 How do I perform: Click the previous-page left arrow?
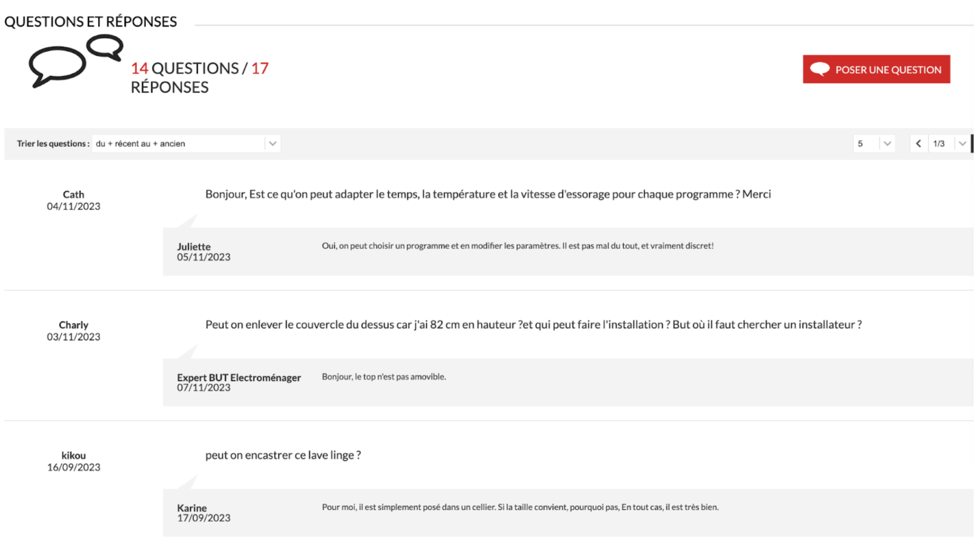pos(919,143)
